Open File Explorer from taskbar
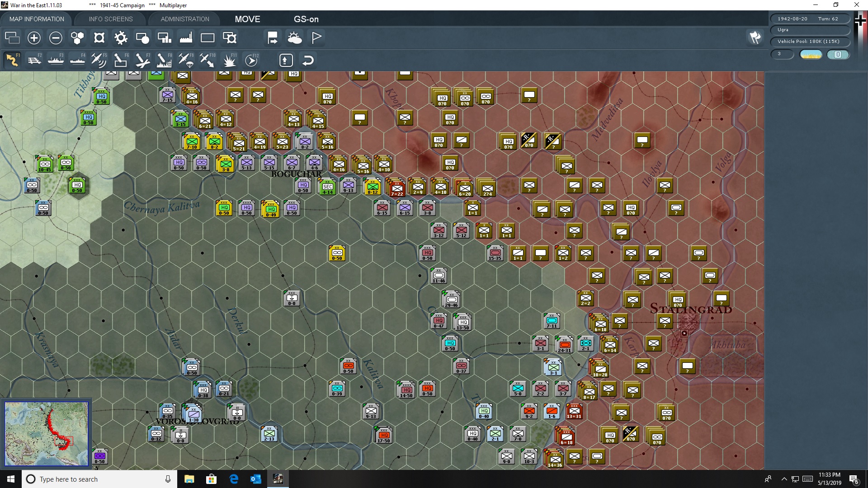 [x=189, y=479]
